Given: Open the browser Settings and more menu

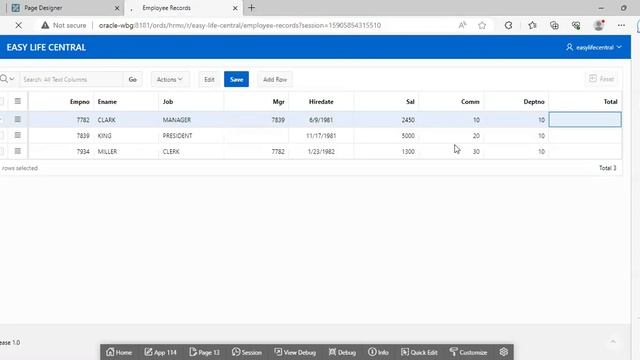Looking at the screenshot, I should pos(621,25).
